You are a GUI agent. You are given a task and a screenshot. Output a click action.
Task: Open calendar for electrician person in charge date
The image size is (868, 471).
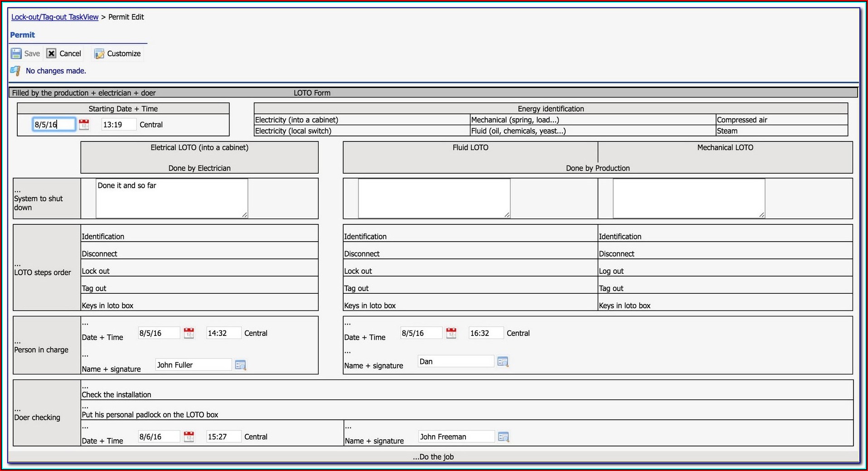pyautogui.click(x=189, y=333)
